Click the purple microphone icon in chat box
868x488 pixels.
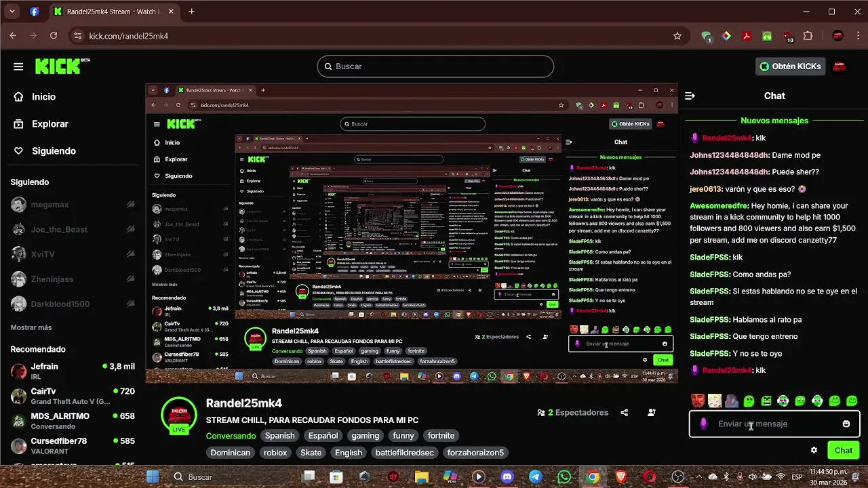pos(703,424)
